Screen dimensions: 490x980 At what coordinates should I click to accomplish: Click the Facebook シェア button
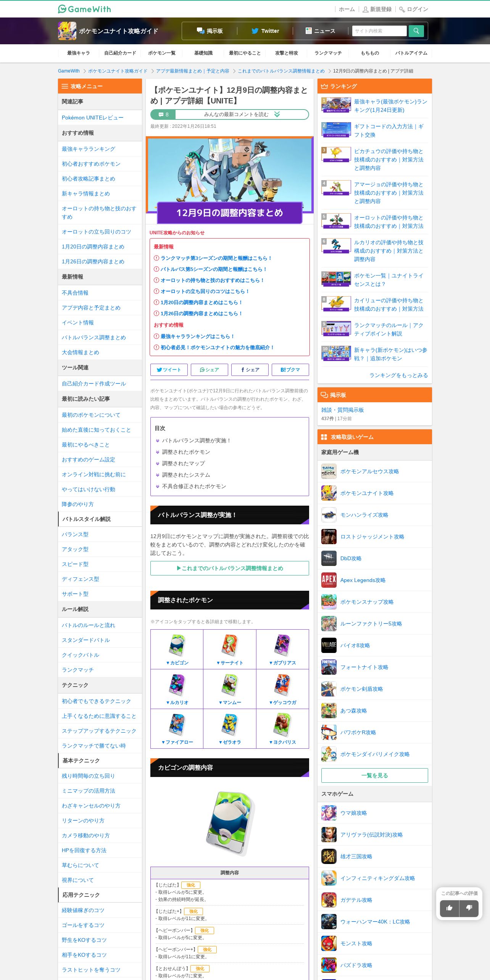pos(250,370)
